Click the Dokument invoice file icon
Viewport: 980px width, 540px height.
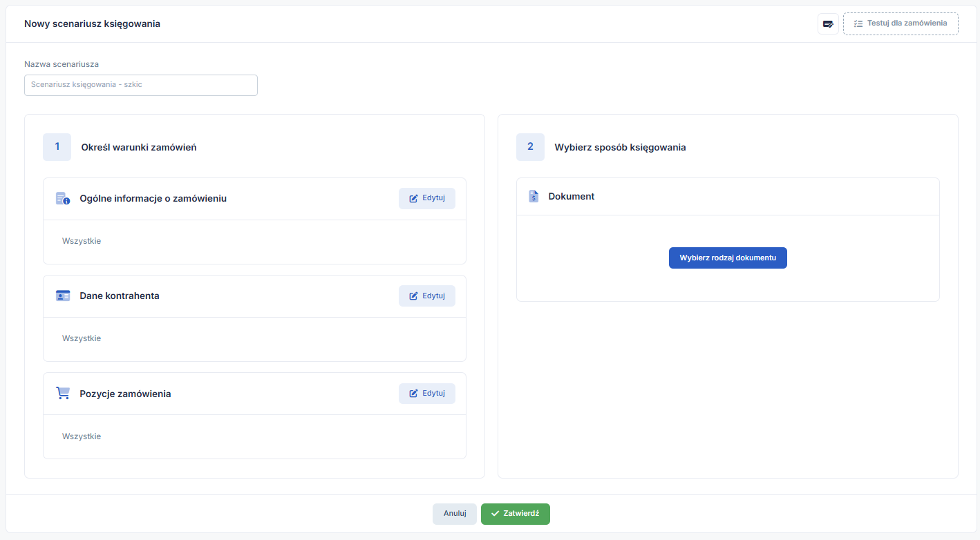534,196
